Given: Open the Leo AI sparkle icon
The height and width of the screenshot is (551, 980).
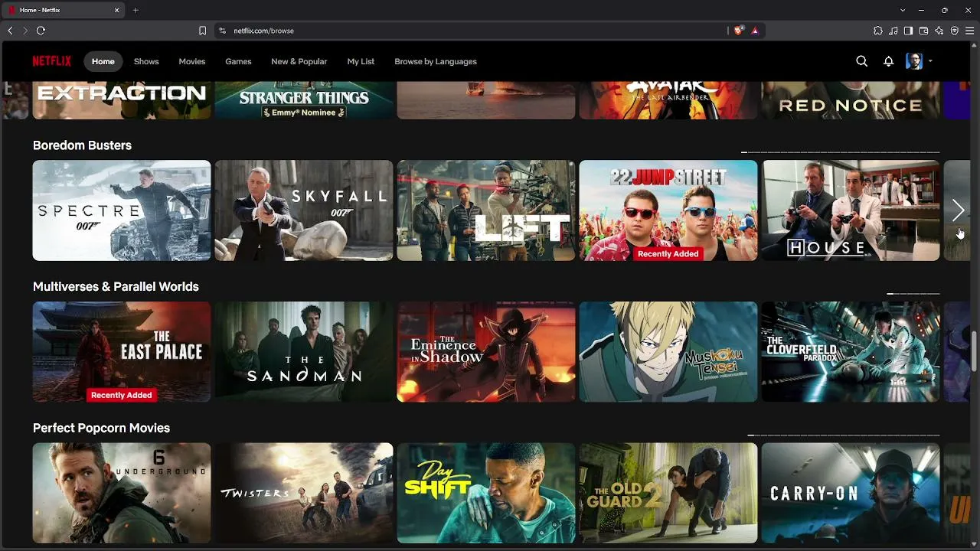Looking at the screenshot, I should coord(939,31).
